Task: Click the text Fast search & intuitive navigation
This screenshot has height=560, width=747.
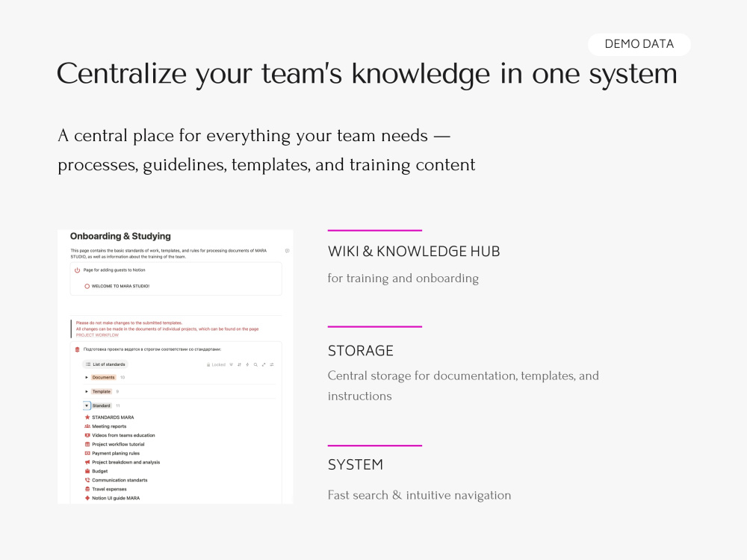Action: 419,495
